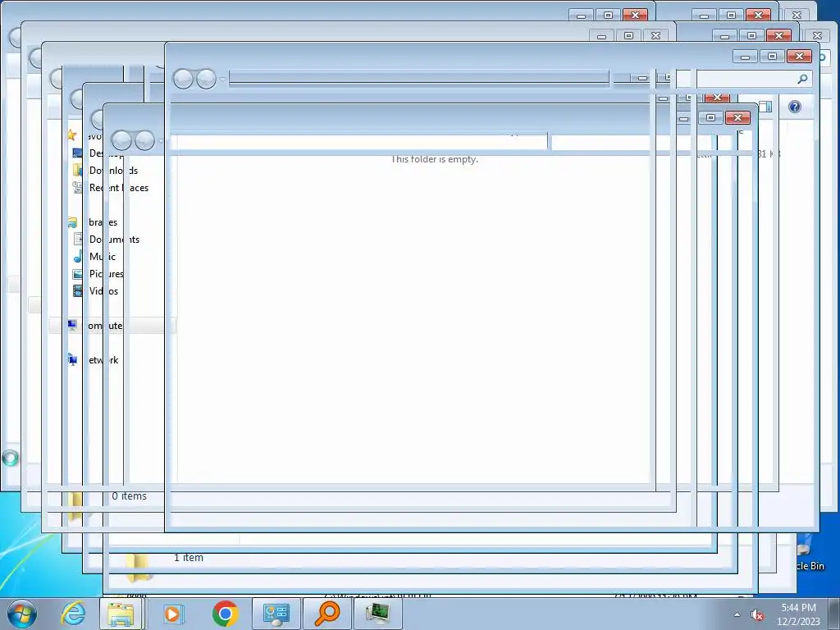Click the blue Help question mark icon
The image size is (840, 630).
[x=795, y=107]
